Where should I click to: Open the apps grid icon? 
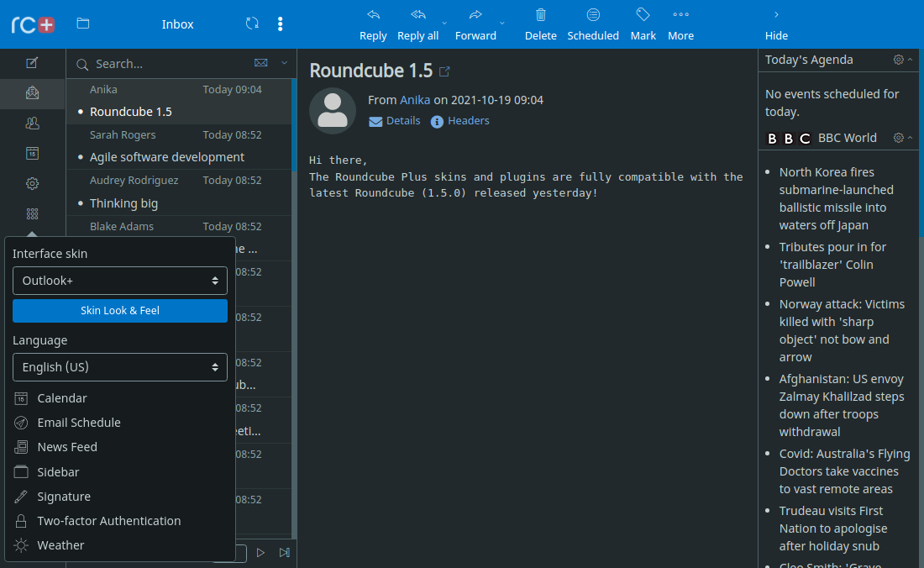coord(33,213)
